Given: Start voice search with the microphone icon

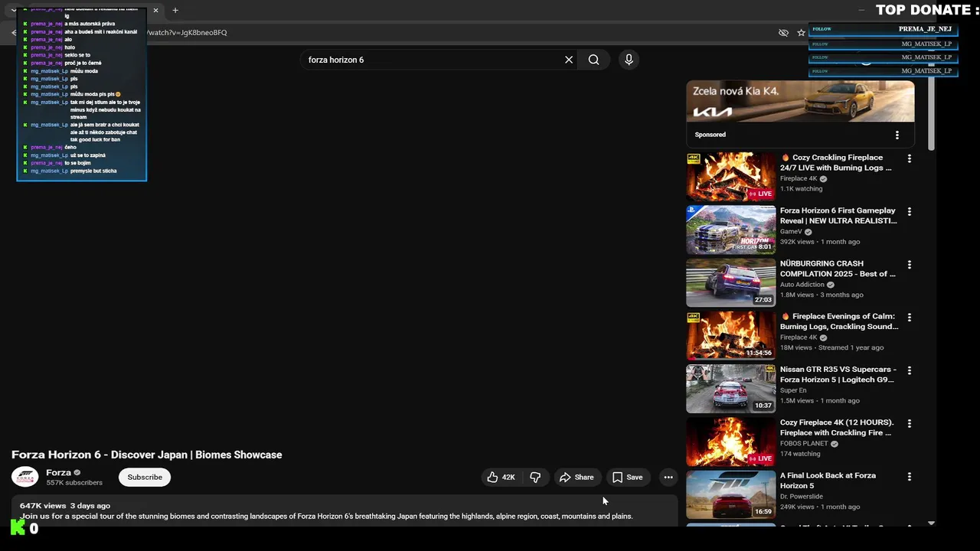Looking at the screenshot, I should tap(629, 60).
